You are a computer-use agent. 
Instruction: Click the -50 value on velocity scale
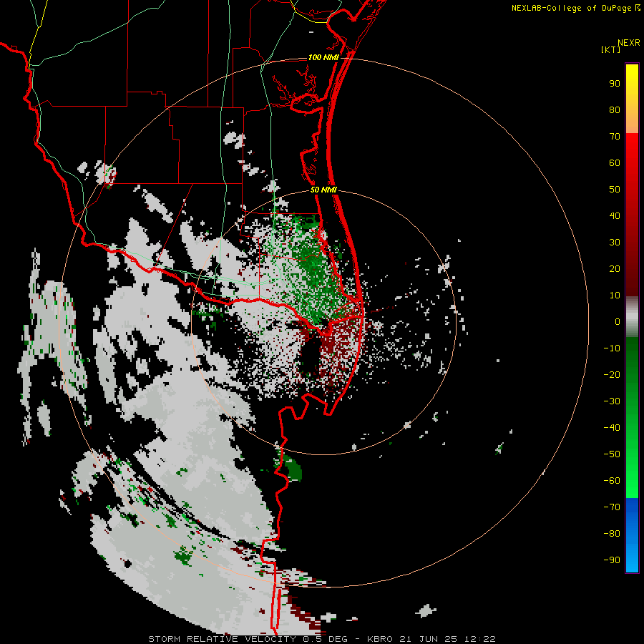coord(612,454)
